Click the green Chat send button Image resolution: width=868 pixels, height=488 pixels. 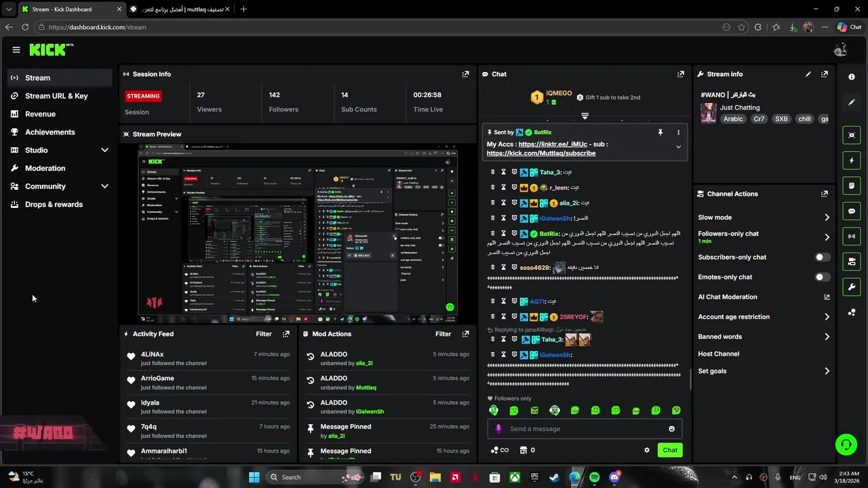pyautogui.click(x=670, y=450)
